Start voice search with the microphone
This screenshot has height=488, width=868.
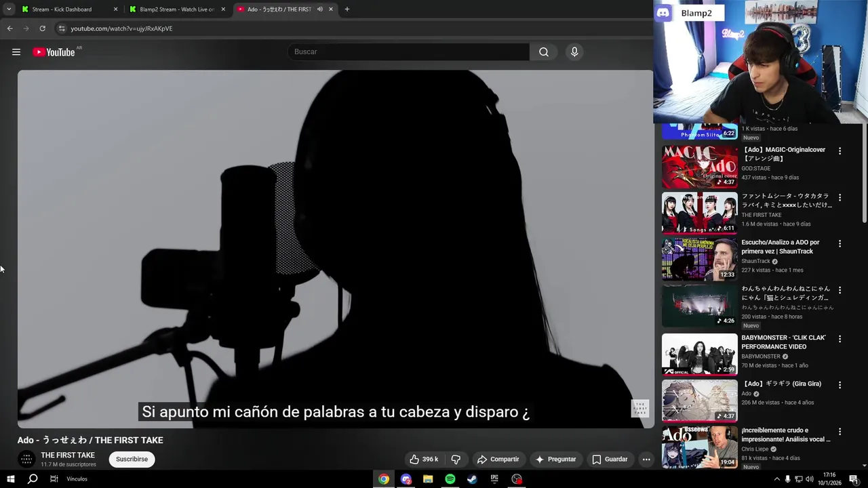pyautogui.click(x=574, y=52)
